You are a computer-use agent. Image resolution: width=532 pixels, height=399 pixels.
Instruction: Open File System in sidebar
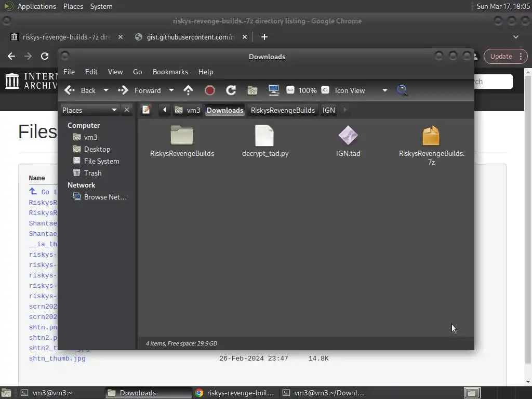click(x=101, y=161)
